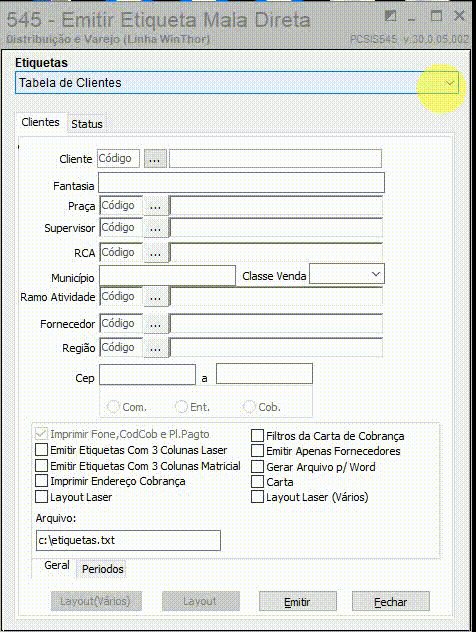Click the Tabela de Clientes combo box text

[70, 83]
